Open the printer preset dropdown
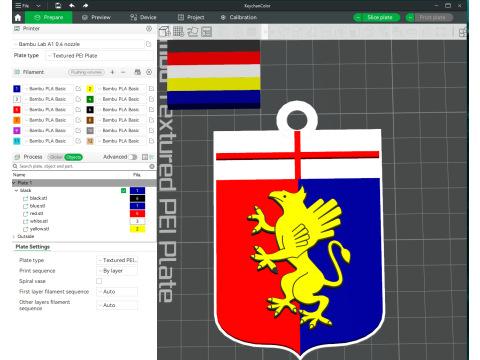Image resolution: width=480 pixels, height=360 pixels. pyautogui.click(x=78, y=44)
